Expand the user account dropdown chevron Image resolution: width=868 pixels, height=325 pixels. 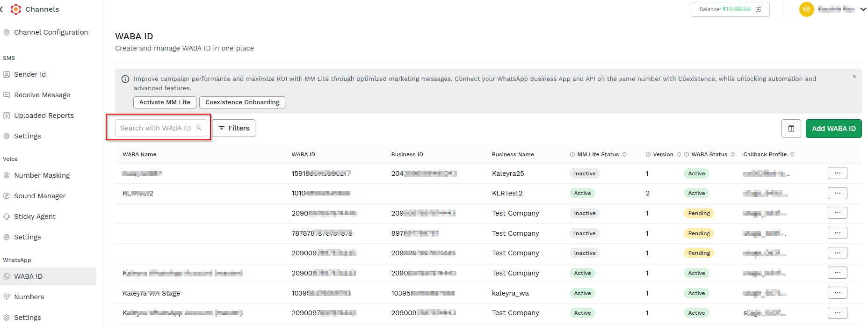click(863, 9)
